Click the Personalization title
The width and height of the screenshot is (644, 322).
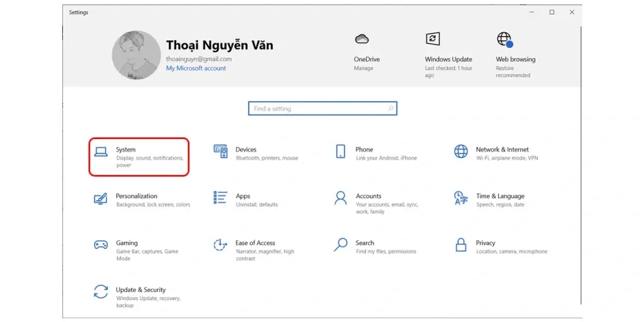pyautogui.click(x=136, y=196)
